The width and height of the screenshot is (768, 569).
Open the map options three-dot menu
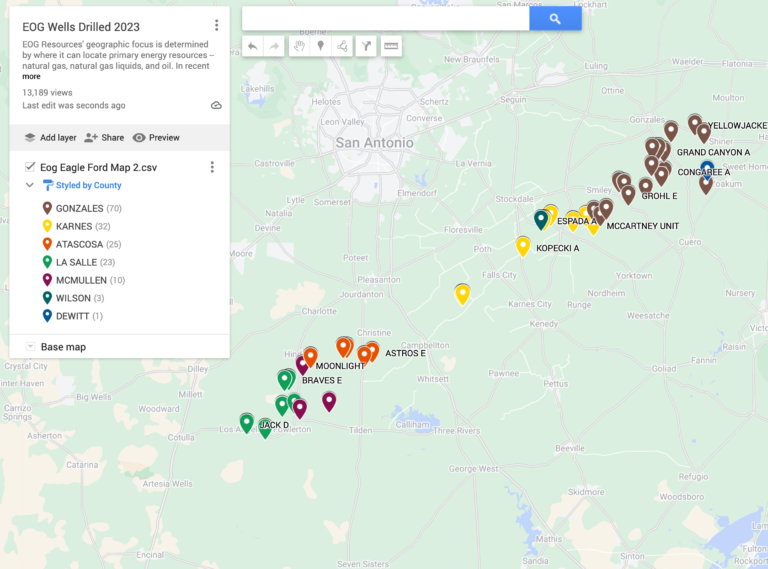[x=216, y=26]
